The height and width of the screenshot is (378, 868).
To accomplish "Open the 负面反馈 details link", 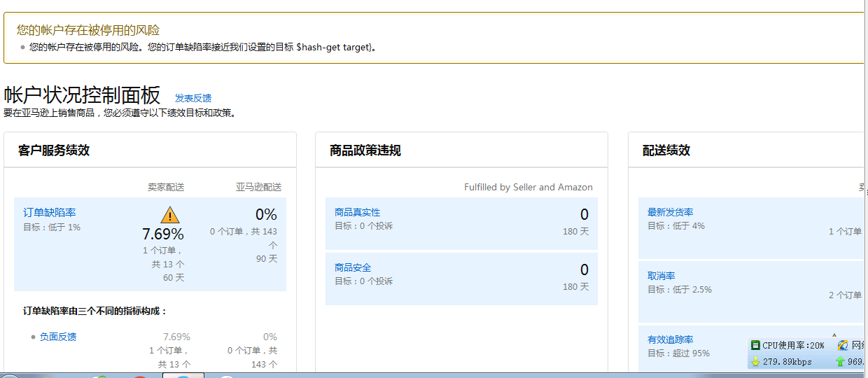I will click(x=58, y=337).
